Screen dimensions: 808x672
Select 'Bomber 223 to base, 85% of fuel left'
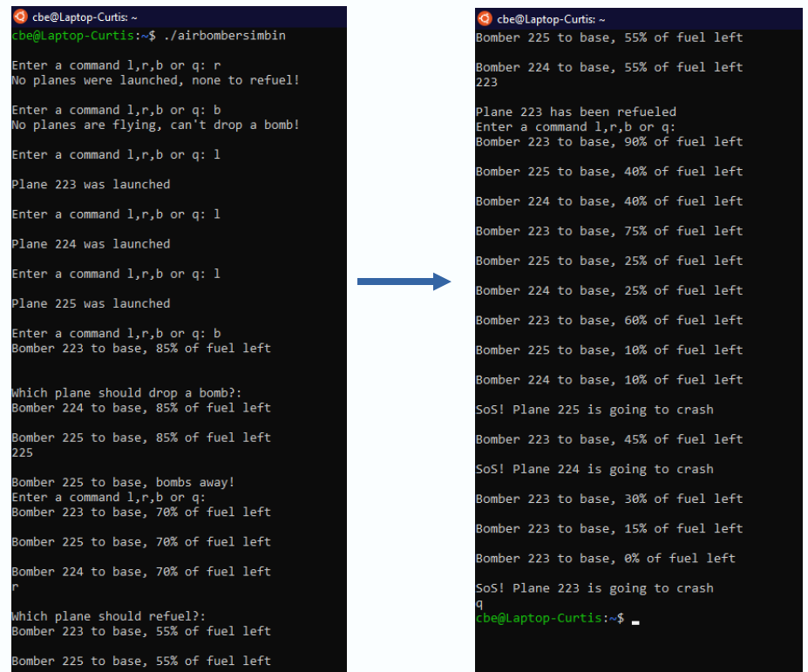pos(141,349)
